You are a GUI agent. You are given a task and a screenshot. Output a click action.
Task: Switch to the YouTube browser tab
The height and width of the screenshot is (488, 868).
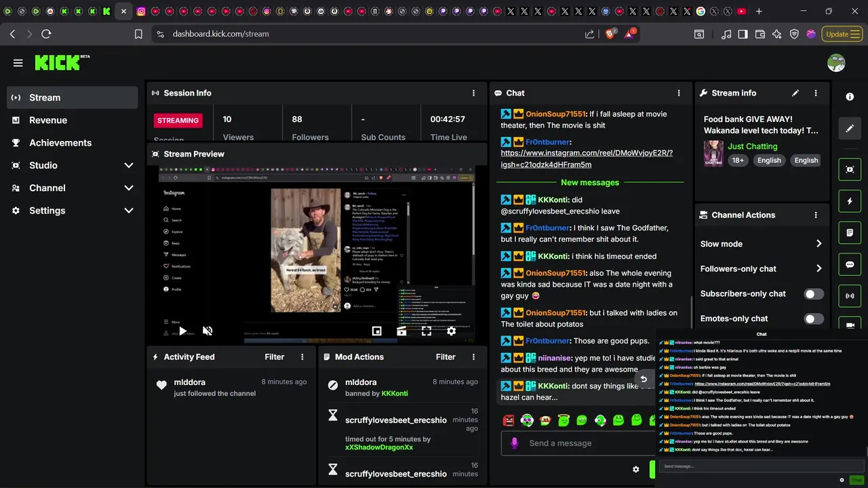[741, 12]
